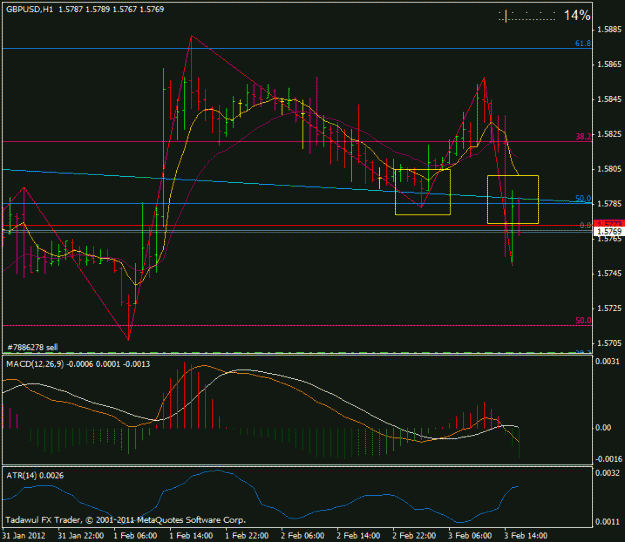The width and height of the screenshot is (625, 542).
Task: Click the 3 Feb 14:00 time axis label
Action: (526, 536)
